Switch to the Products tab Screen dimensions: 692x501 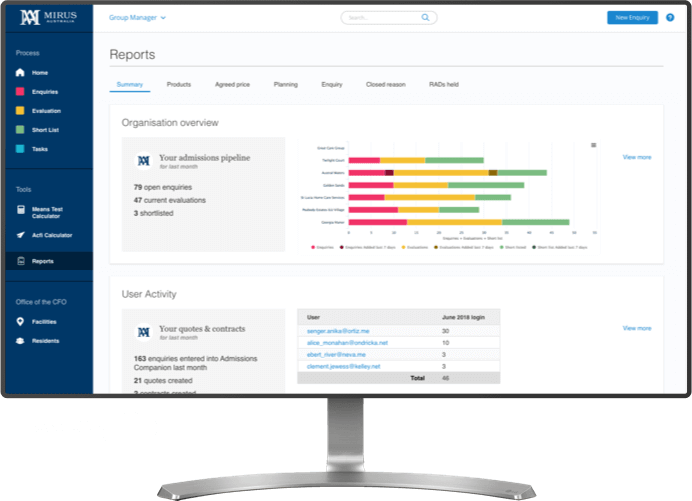point(179,84)
